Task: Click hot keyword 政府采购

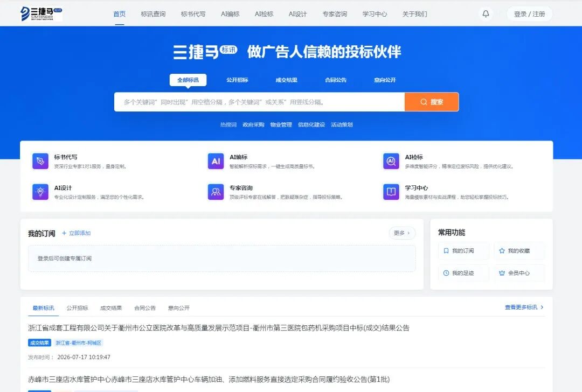Action: click(253, 124)
